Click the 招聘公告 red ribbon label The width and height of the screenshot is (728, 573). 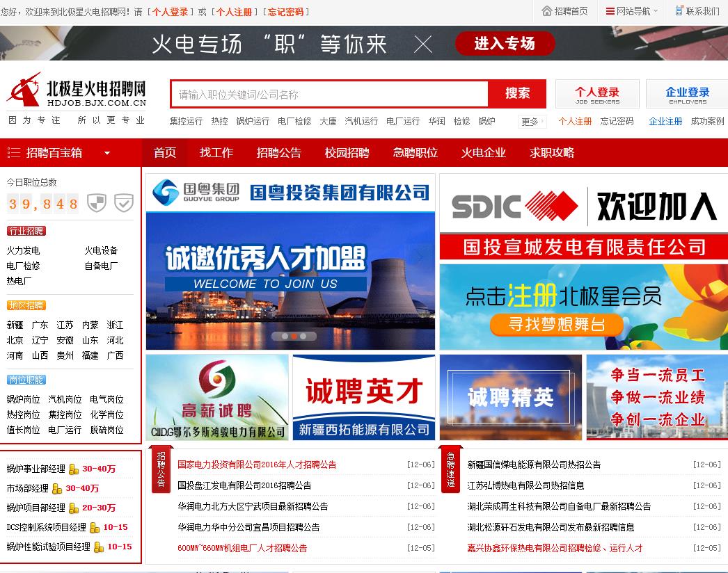tap(161, 469)
